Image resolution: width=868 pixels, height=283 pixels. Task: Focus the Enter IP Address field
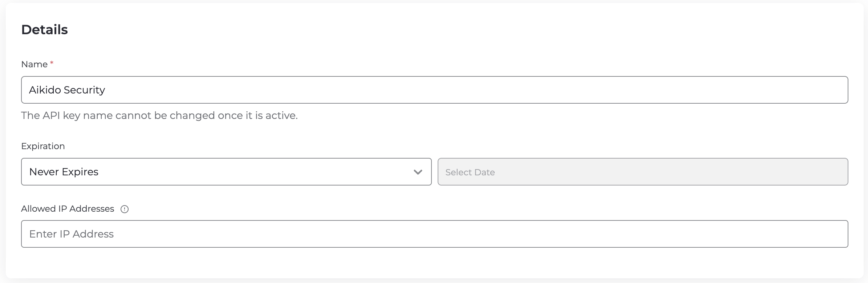coord(435,234)
